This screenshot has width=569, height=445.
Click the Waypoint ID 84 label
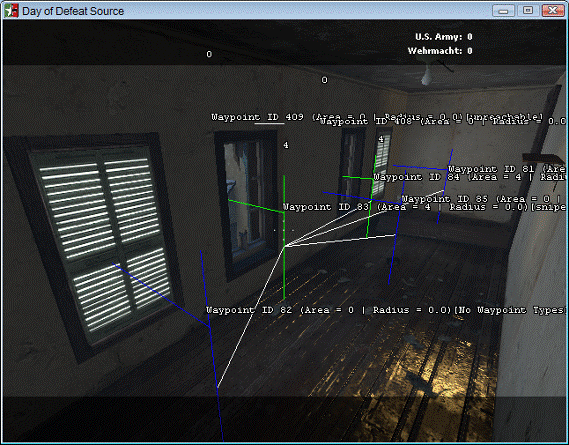pos(417,177)
